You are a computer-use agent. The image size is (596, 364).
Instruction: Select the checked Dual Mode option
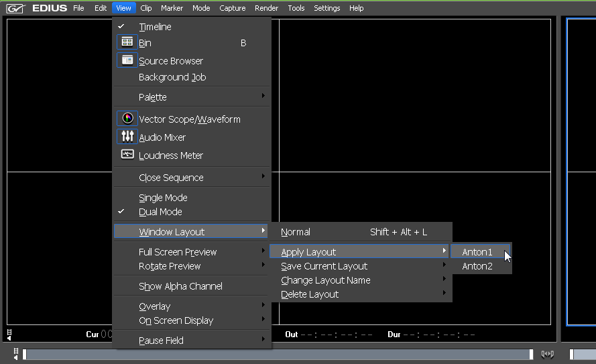click(160, 212)
